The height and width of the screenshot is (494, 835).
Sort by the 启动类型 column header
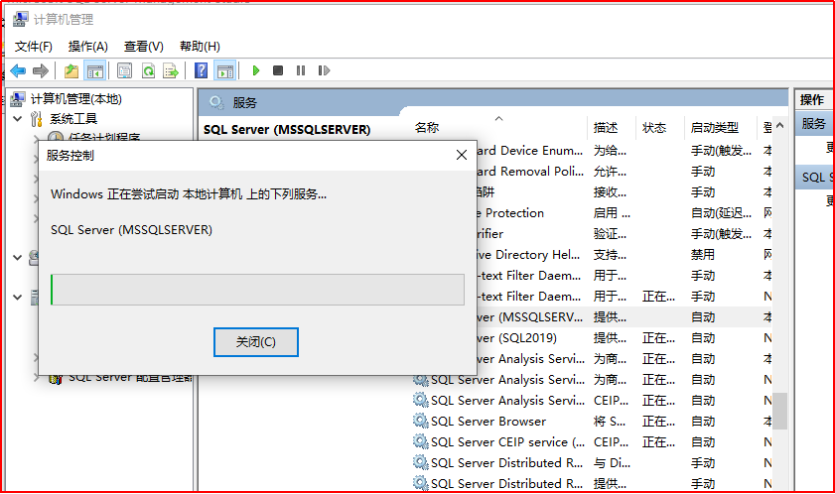pos(714,128)
